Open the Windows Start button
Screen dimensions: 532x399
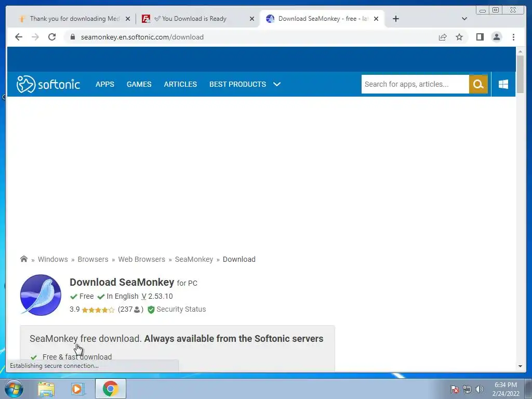(14, 389)
